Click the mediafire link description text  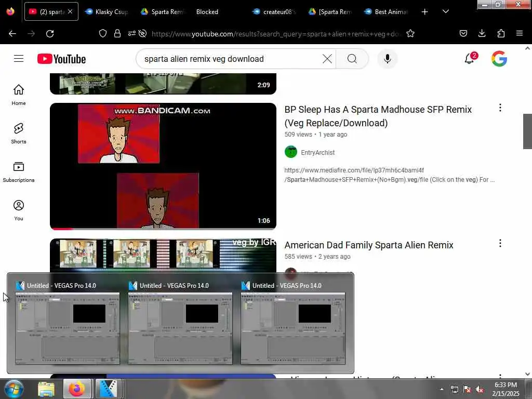pos(389,175)
